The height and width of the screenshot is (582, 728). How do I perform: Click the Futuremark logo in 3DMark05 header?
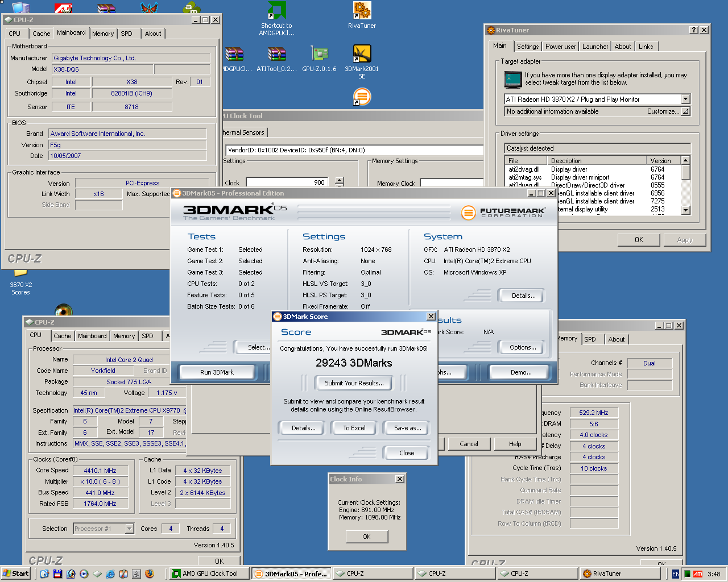503,213
